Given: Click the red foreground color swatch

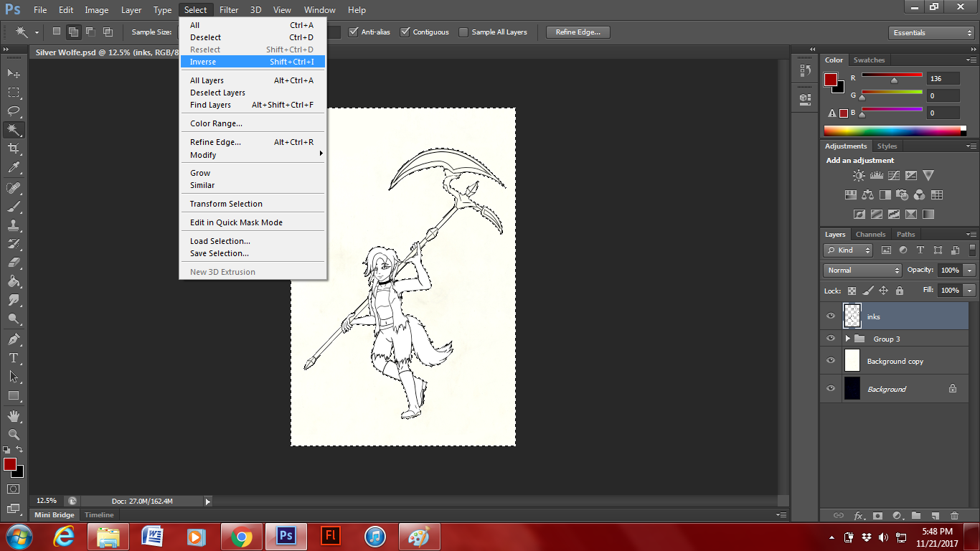Looking at the screenshot, I should (9, 464).
